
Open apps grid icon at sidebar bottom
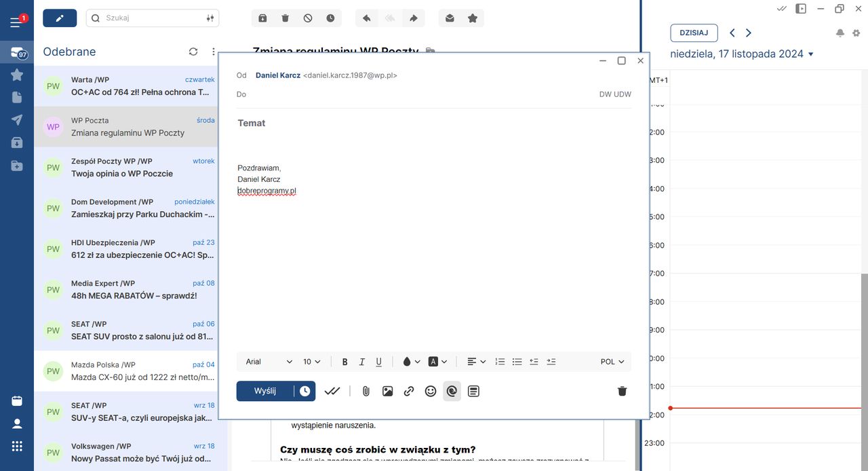pyautogui.click(x=17, y=446)
